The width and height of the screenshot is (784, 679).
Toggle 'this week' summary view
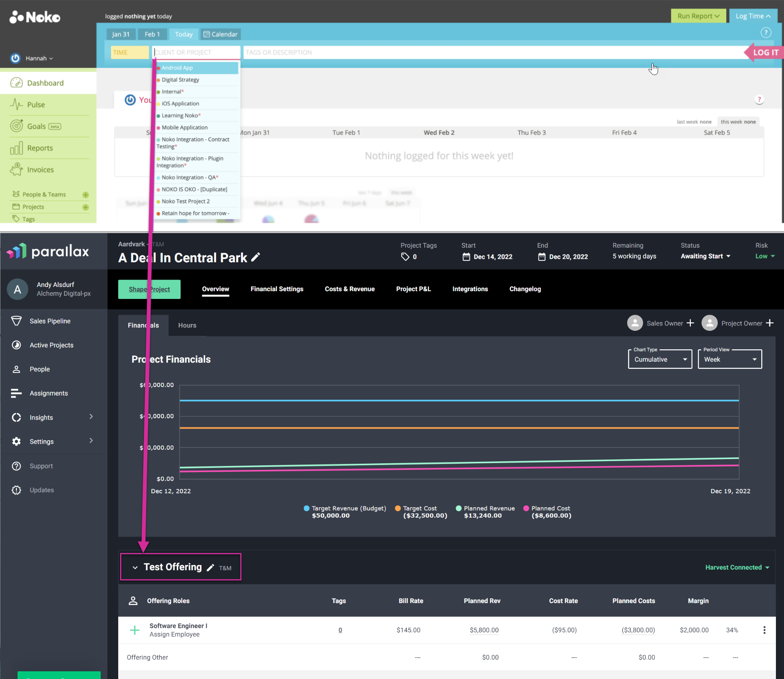738,122
